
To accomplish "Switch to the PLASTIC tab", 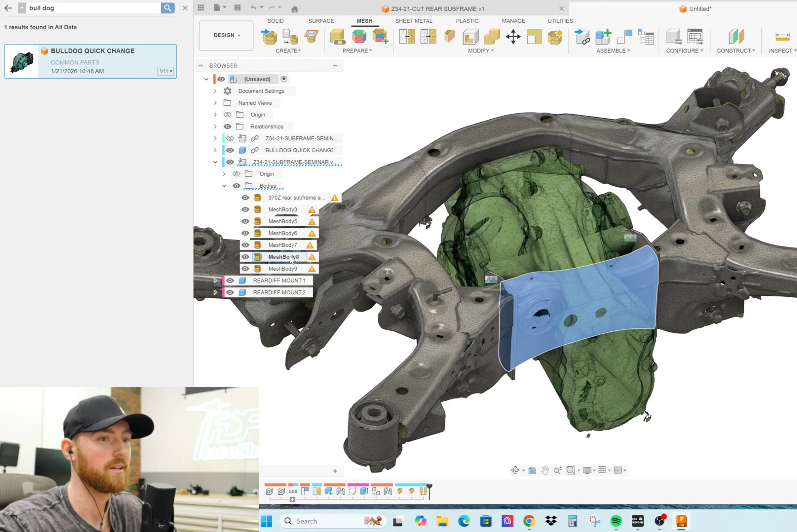I will pos(467,21).
